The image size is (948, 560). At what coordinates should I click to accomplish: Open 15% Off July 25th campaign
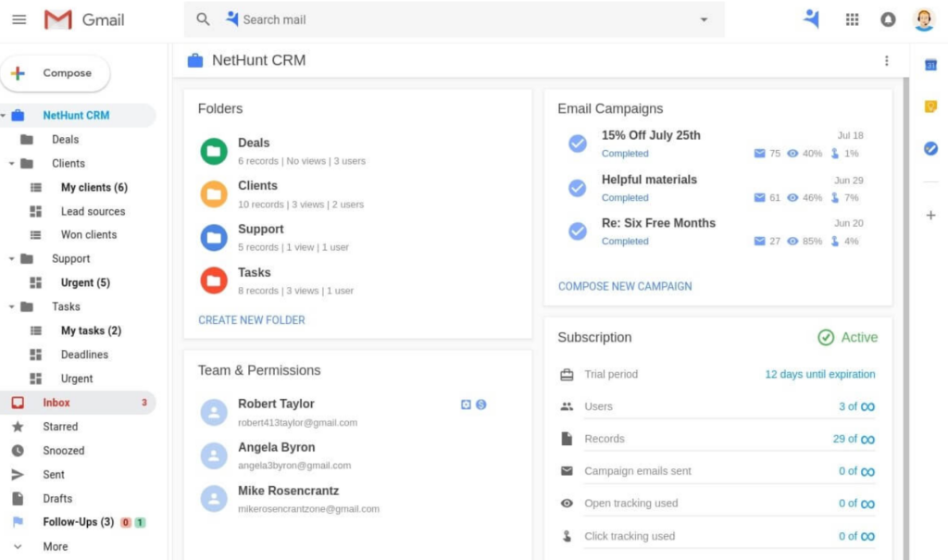point(651,135)
